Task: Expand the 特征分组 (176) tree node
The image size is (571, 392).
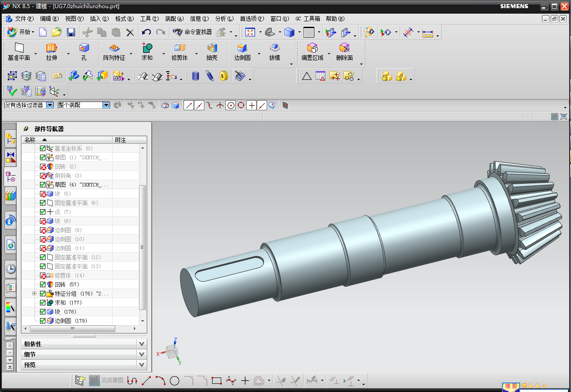Action: pos(34,294)
